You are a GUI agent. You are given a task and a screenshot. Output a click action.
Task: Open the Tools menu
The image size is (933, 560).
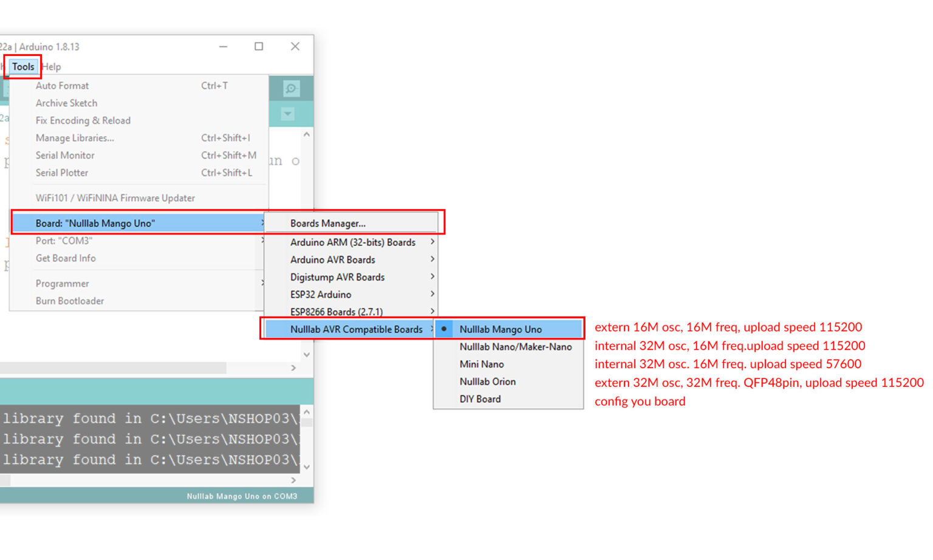pyautogui.click(x=23, y=67)
